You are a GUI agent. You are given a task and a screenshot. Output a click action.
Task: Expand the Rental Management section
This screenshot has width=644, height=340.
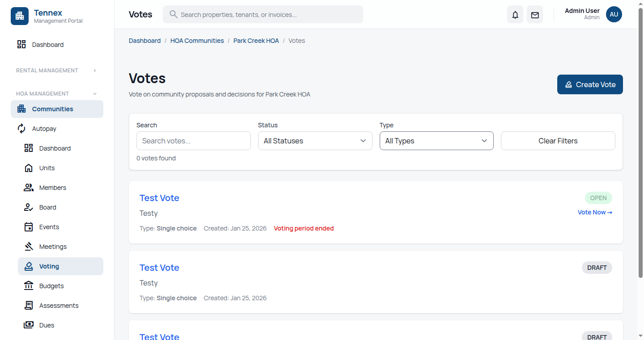[x=94, y=71]
